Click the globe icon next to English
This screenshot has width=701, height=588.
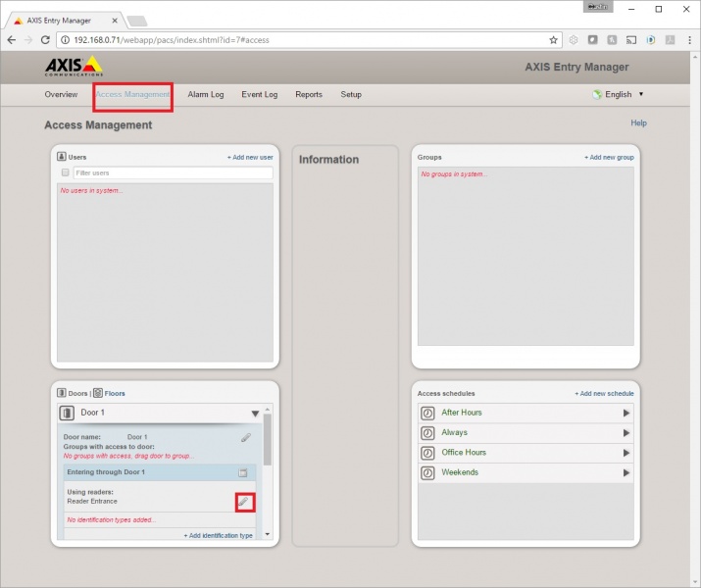coord(597,95)
